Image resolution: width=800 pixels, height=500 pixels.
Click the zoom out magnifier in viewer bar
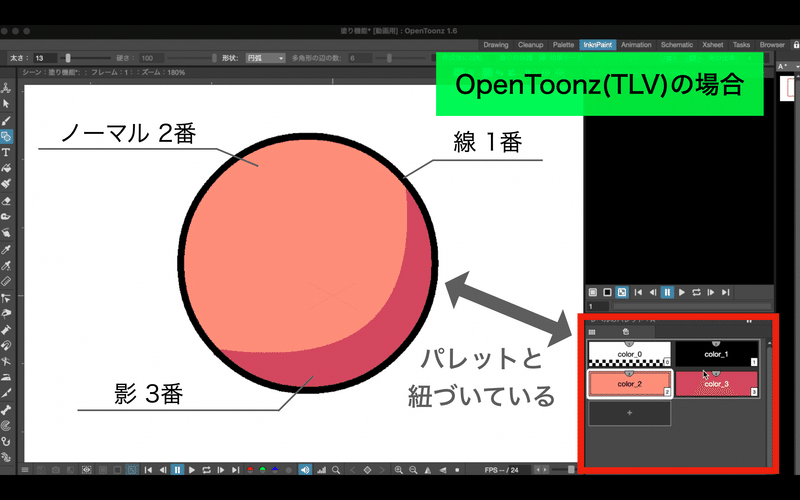(413, 470)
